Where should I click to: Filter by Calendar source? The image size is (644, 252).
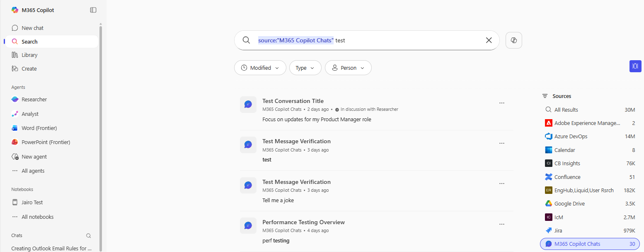coord(590,150)
